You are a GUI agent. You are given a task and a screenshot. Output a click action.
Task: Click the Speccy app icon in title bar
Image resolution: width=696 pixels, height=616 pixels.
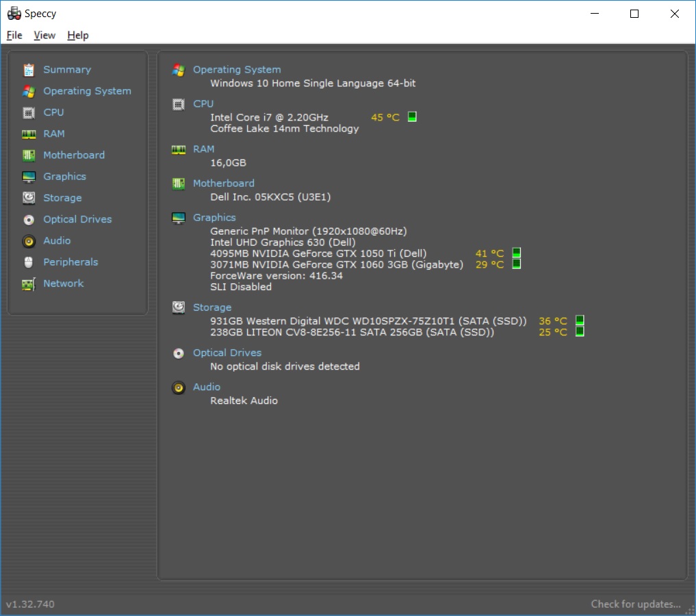14,13
